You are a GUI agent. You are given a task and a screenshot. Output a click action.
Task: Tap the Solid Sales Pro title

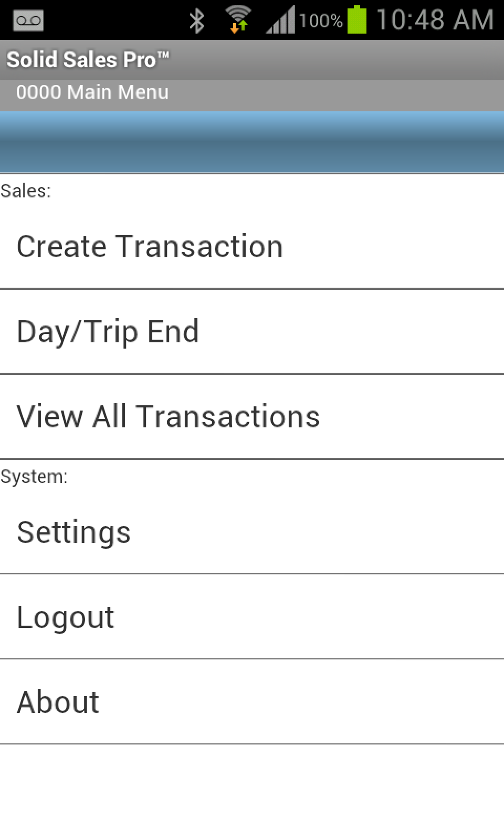point(88,59)
